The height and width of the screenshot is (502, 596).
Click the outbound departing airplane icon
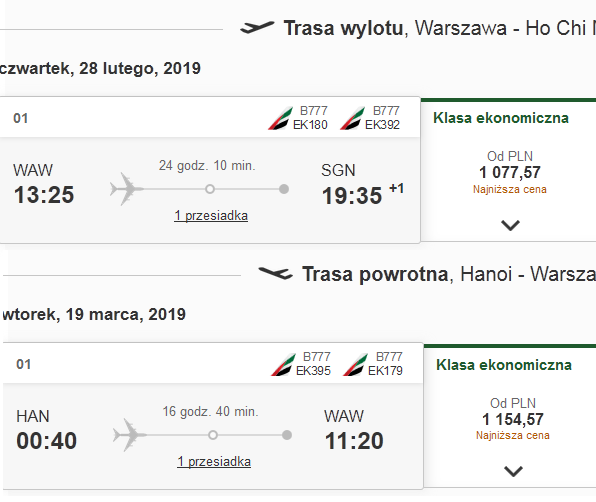coord(257,28)
